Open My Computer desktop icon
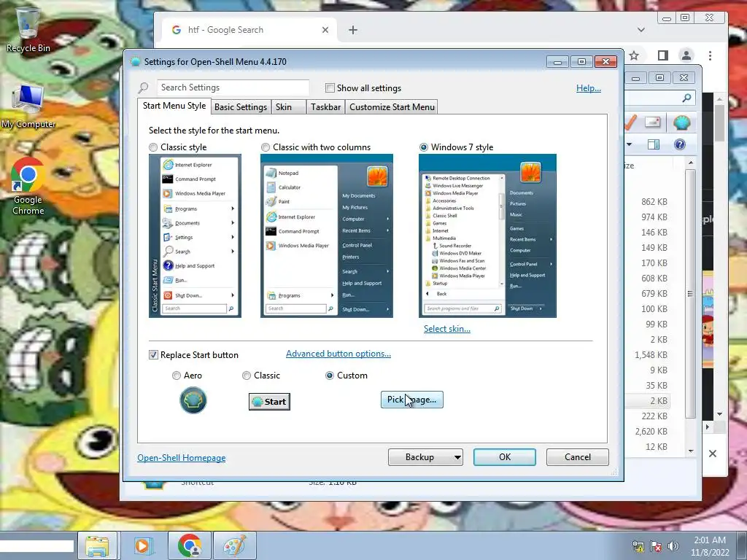747x560 pixels. (28, 106)
